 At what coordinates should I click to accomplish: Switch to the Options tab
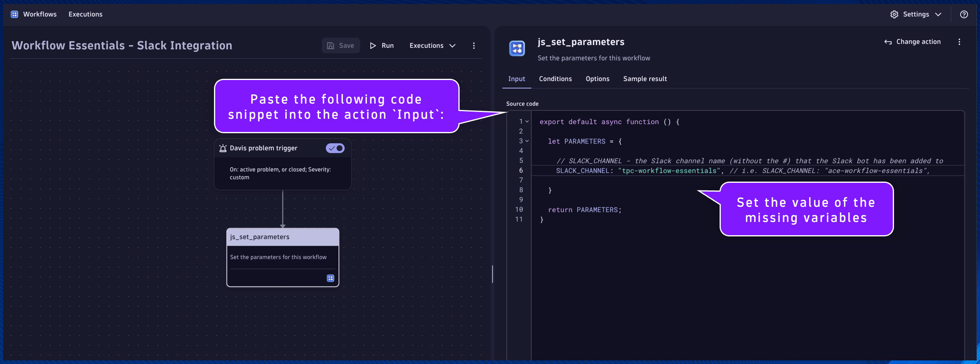pos(597,79)
